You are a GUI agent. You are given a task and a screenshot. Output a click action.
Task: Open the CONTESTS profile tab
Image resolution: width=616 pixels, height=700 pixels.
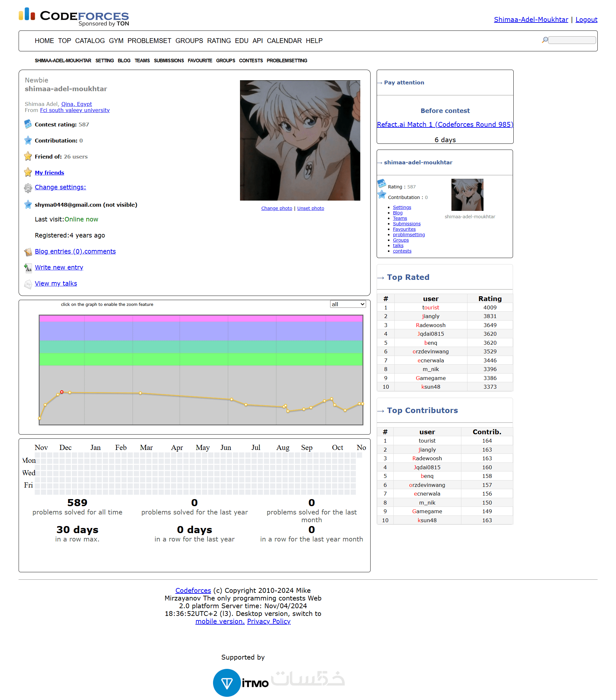pyautogui.click(x=251, y=61)
